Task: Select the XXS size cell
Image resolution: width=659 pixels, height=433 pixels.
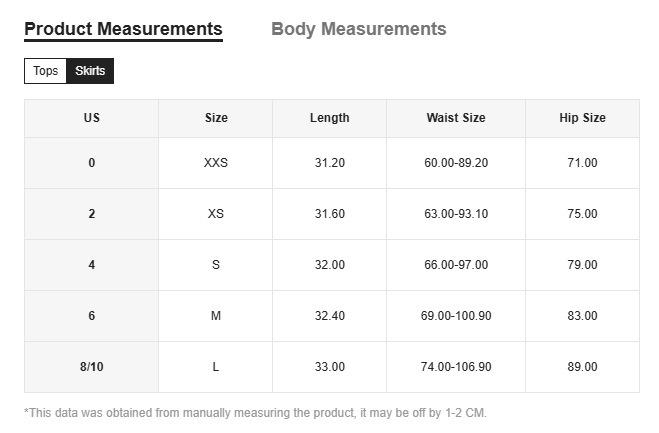Action: click(x=216, y=163)
